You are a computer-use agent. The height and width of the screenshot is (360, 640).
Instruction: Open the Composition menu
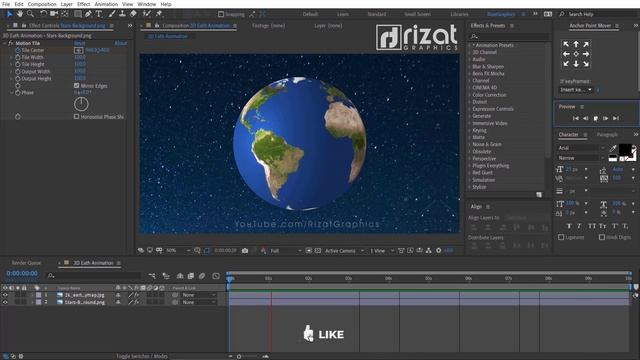click(x=42, y=4)
